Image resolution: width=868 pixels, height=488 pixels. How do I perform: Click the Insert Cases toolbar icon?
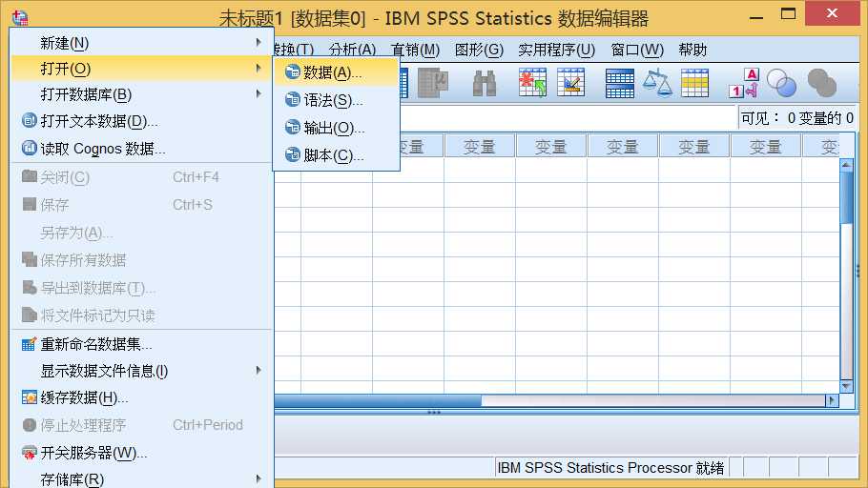pyautogui.click(x=532, y=83)
